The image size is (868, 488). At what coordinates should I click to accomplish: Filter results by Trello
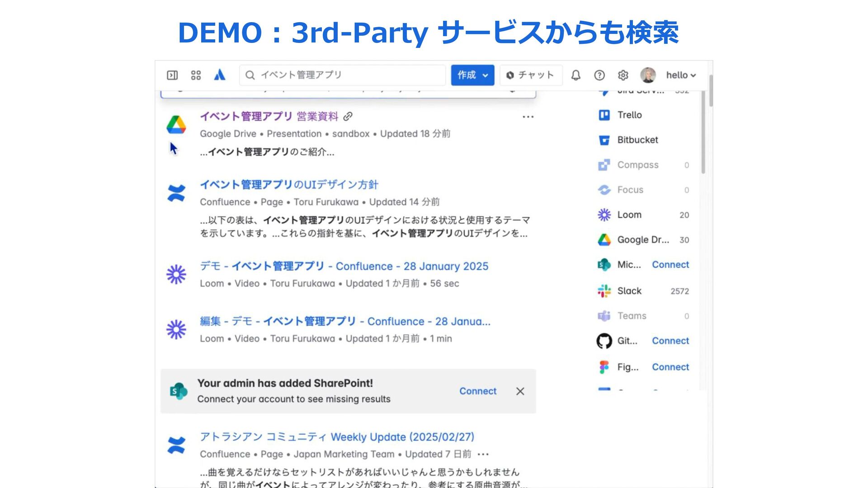click(629, 115)
